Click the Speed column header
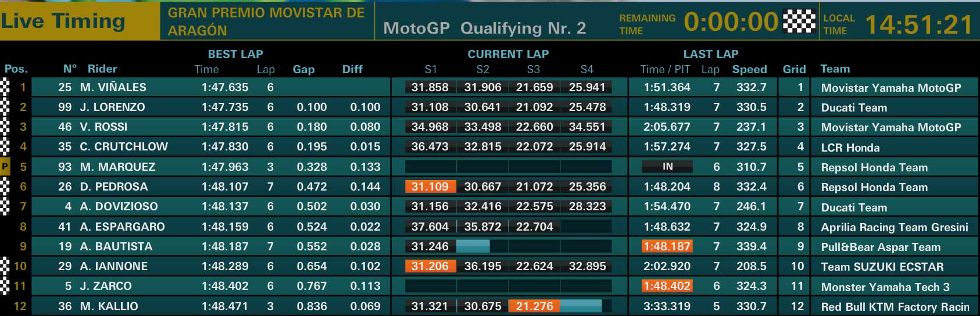The image size is (980, 316). click(749, 69)
